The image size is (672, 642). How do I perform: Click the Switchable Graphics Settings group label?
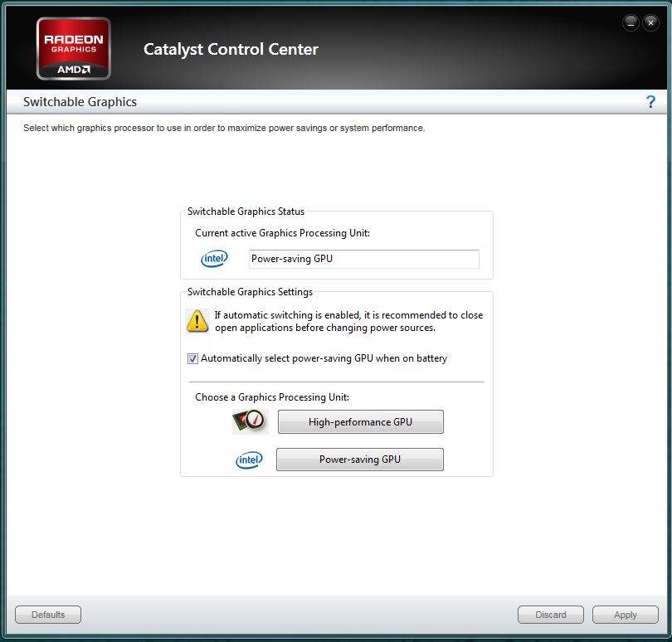[250, 292]
